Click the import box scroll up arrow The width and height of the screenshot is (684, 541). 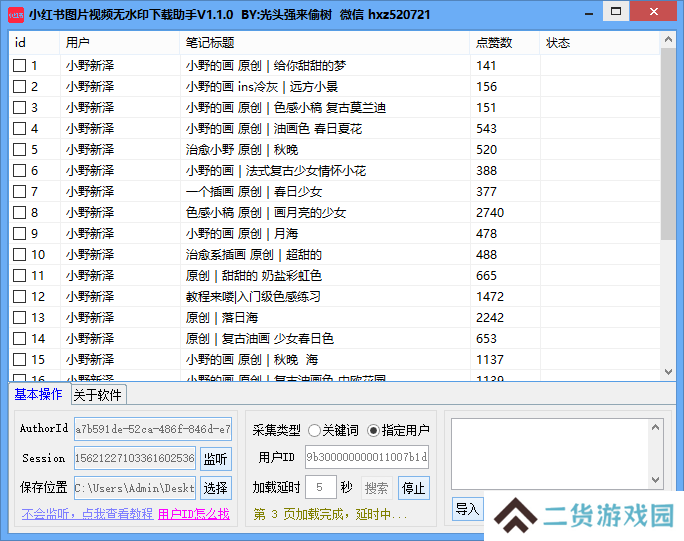click(x=655, y=427)
